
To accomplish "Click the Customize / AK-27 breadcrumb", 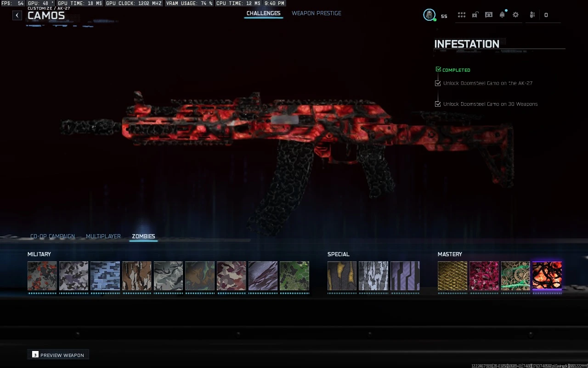I will click(49, 8).
